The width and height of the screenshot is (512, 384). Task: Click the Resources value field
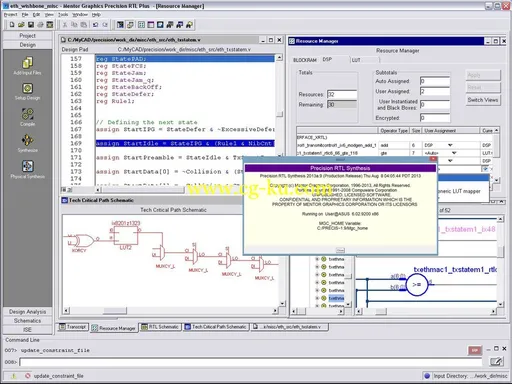(342, 94)
